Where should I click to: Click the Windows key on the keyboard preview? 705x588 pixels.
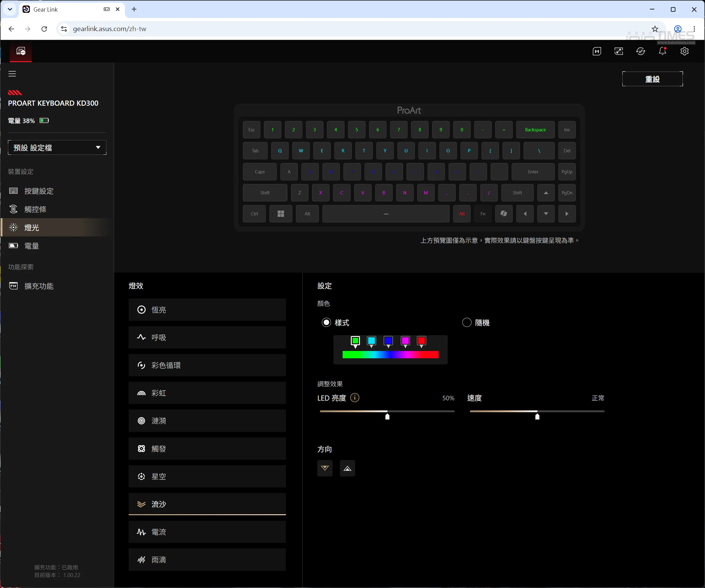[x=281, y=214]
